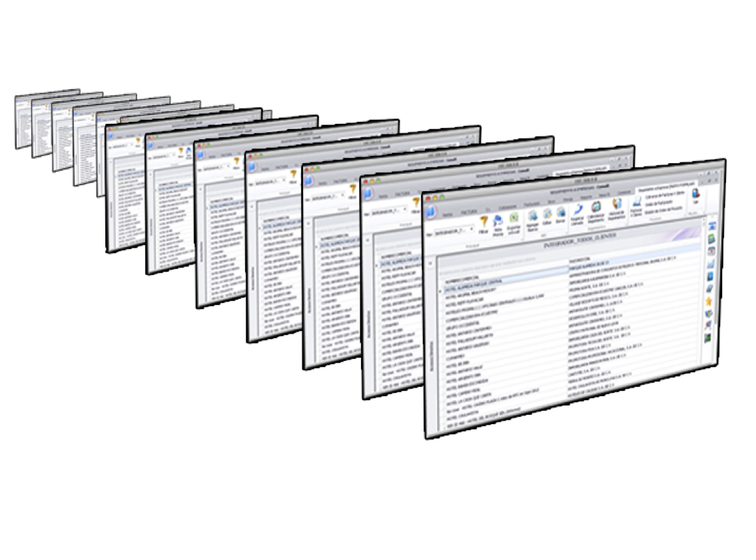This screenshot has height=560, width=756.
Task: Click the Facturar a cliente document icon
Action: pyautogui.click(x=636, y=201)
